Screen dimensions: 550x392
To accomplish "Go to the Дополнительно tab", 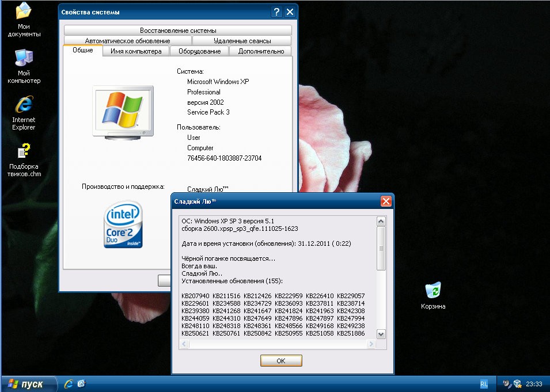I will 261,51.
